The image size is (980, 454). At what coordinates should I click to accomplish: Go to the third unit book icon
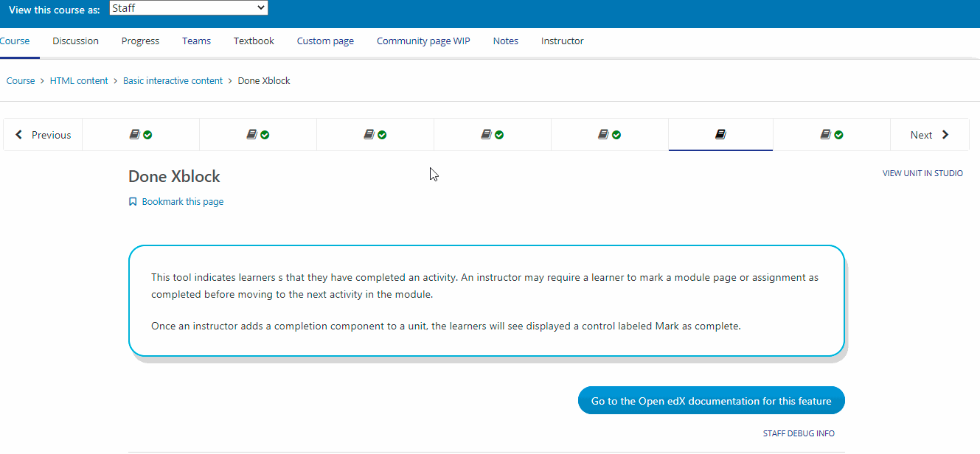pos(369,135)
